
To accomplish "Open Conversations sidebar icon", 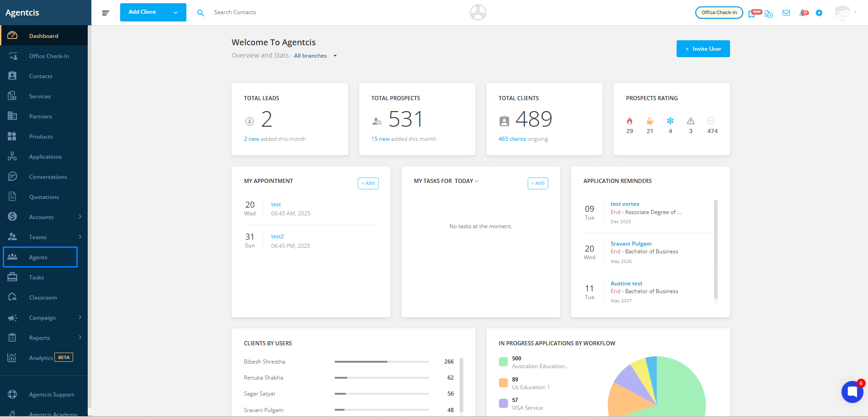I will [12, 177].
